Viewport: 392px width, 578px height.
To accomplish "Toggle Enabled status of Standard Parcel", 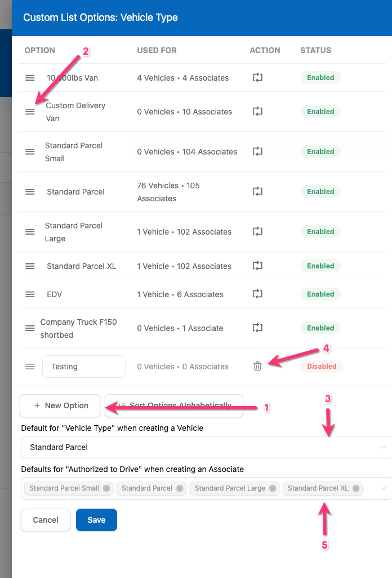I will (x=320, y=192).
